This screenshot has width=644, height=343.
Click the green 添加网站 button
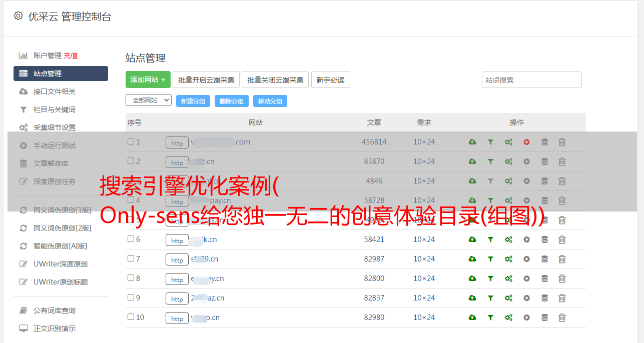(x=148, y=79)
